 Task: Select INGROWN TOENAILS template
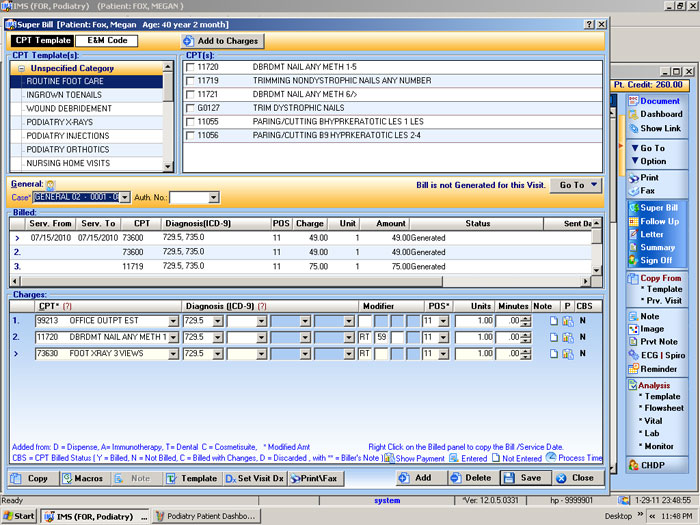[64, 95]
